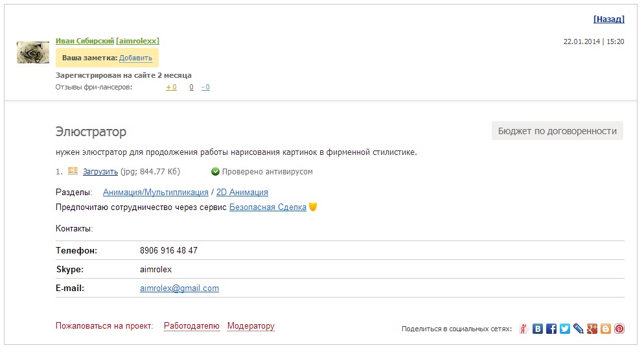Share the project on Twitter
The image size is (644, 352).
pyautogui.click(x=565, y=329)
